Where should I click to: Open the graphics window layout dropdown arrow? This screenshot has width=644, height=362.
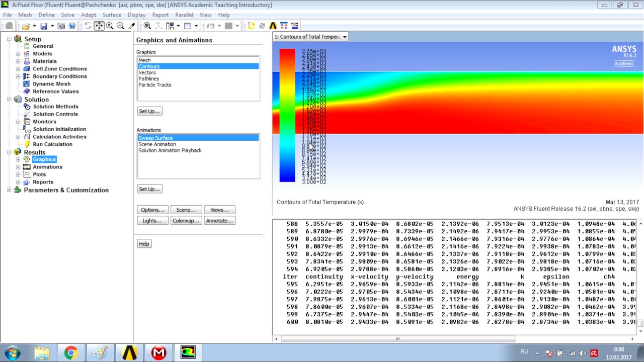click(196, 26)
